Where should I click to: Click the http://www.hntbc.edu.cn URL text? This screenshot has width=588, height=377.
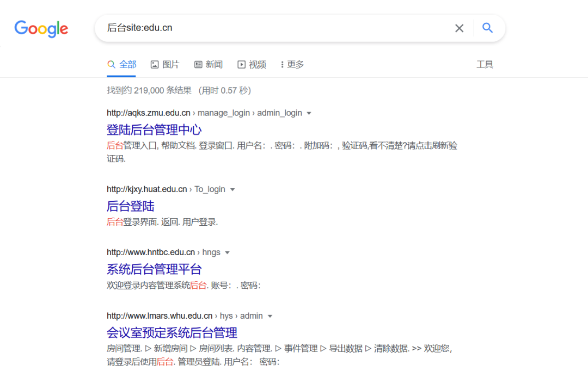pos(151,252)
